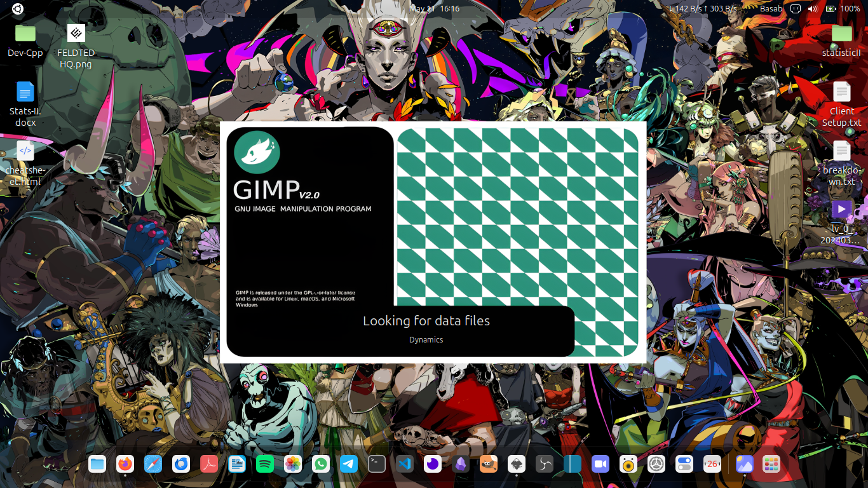Open the colorful Photos app in dock
The height and width of the screenshot is (488, 868).
[293, 464]
